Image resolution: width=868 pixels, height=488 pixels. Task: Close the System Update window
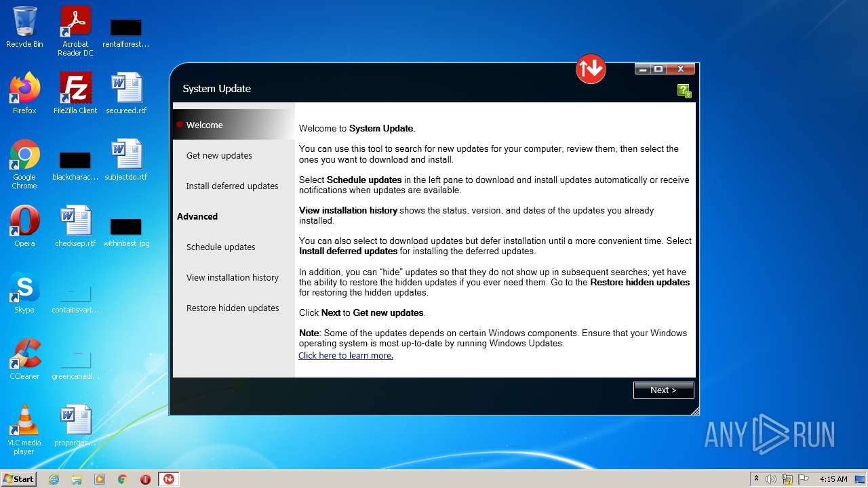coord(680,69)
